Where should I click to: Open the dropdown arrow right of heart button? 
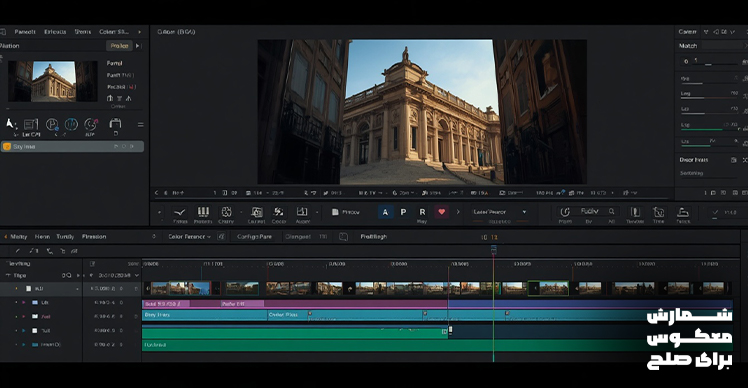524,212
